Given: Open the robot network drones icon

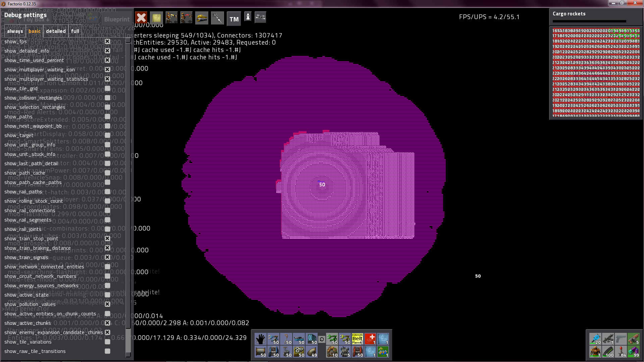Looking at the screenshot, I should point(260,17).
